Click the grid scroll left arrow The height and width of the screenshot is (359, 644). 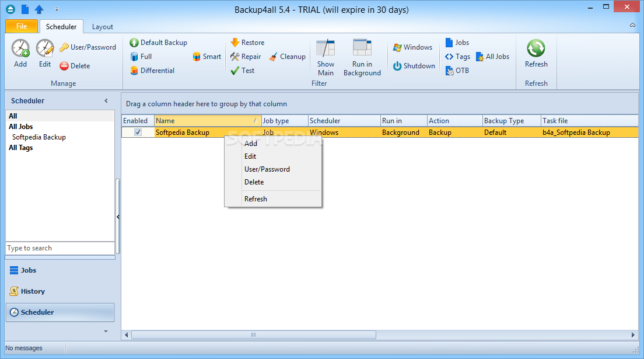tap(127, 334)
